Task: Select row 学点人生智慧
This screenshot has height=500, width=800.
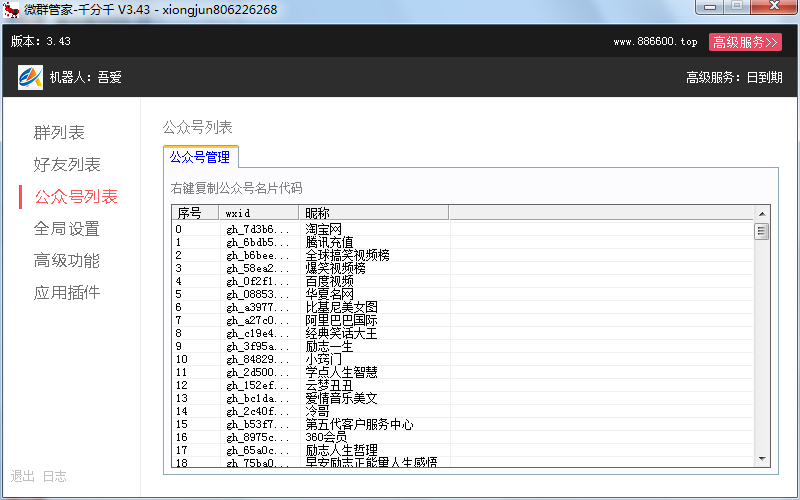Action: 463,372
